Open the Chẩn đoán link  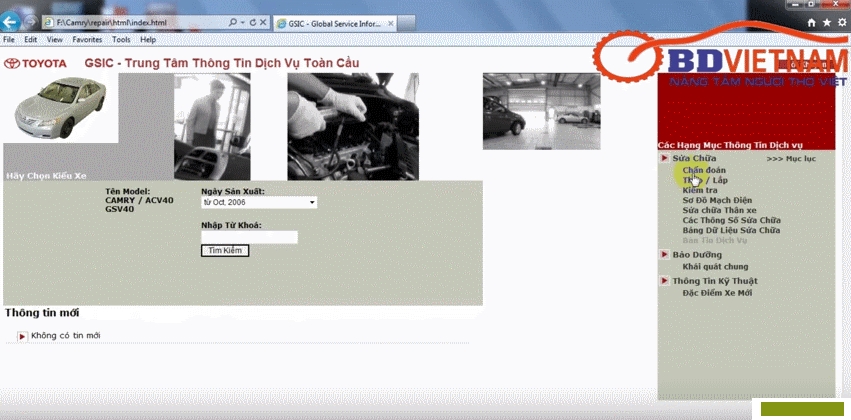click(704, 170)
